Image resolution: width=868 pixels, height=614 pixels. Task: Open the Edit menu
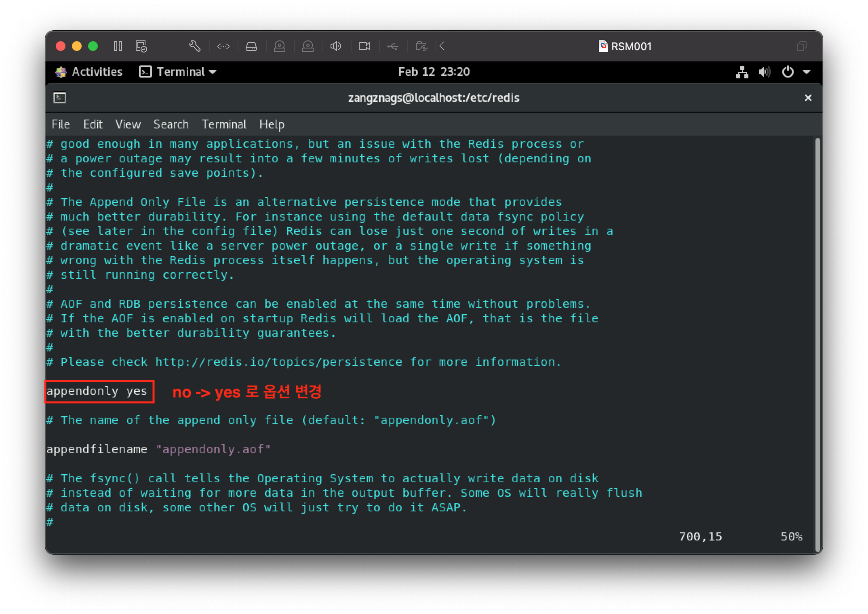click(x=93, y=124)
